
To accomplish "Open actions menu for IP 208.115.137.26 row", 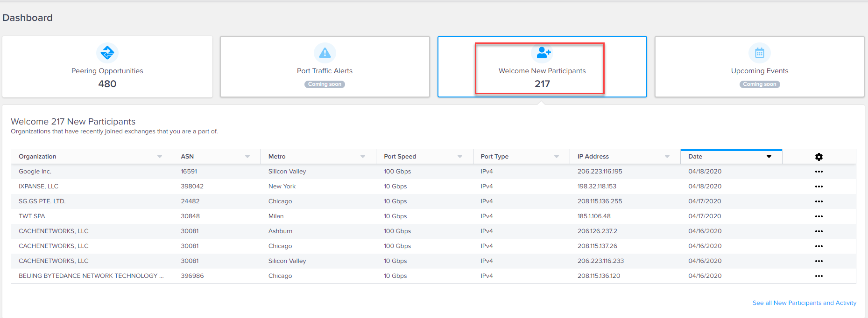I will coord(819,246).
